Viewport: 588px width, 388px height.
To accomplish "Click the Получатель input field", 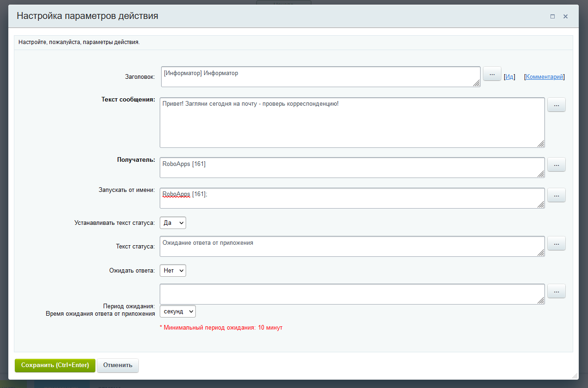I will point(352,167).
